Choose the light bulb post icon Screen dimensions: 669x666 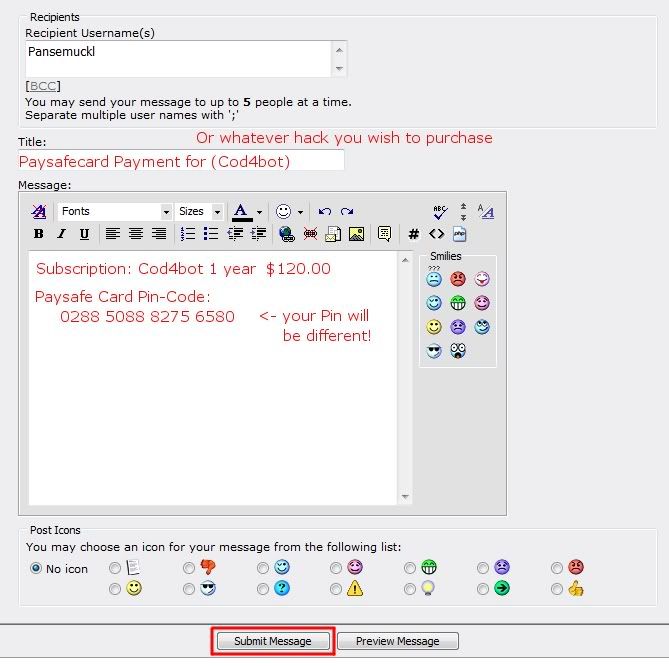410,589
